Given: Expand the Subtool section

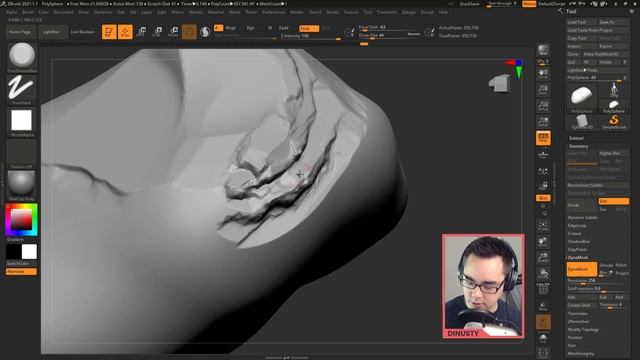Looking at the screenshot, I should coord(576,138).
